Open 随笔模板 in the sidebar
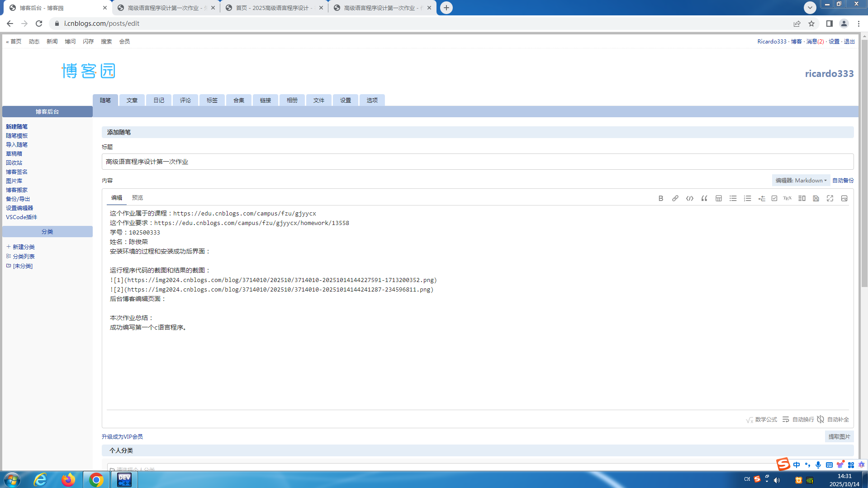 (x=17, y=136)
